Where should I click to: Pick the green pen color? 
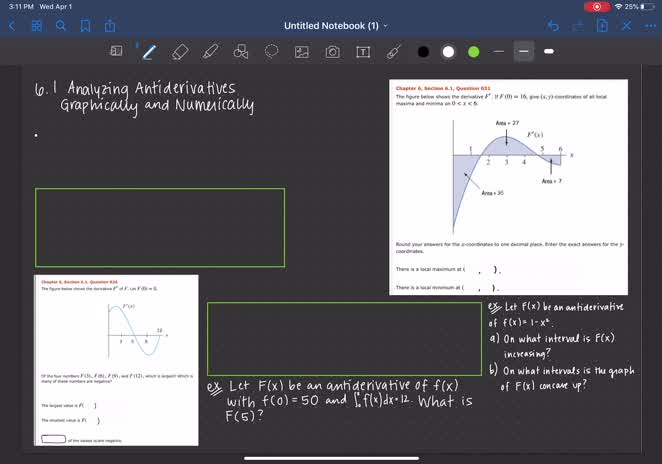(x=474, y=51)
